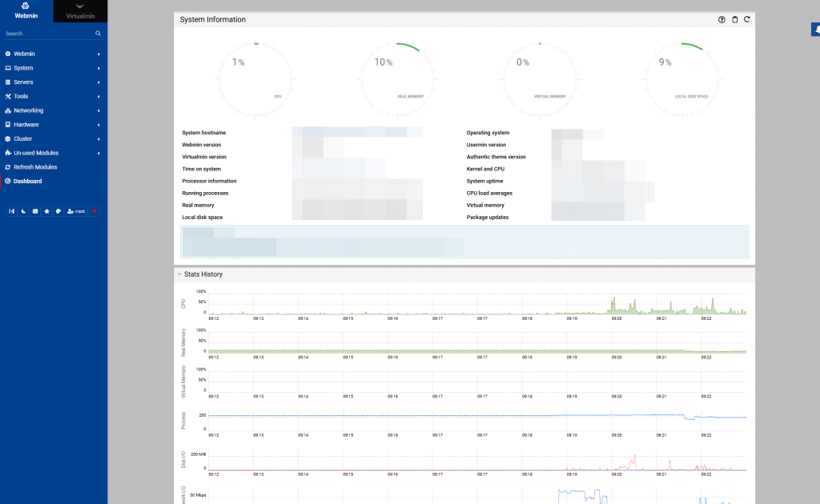
Task: Refresh the System Information panel
Action: 746,19
